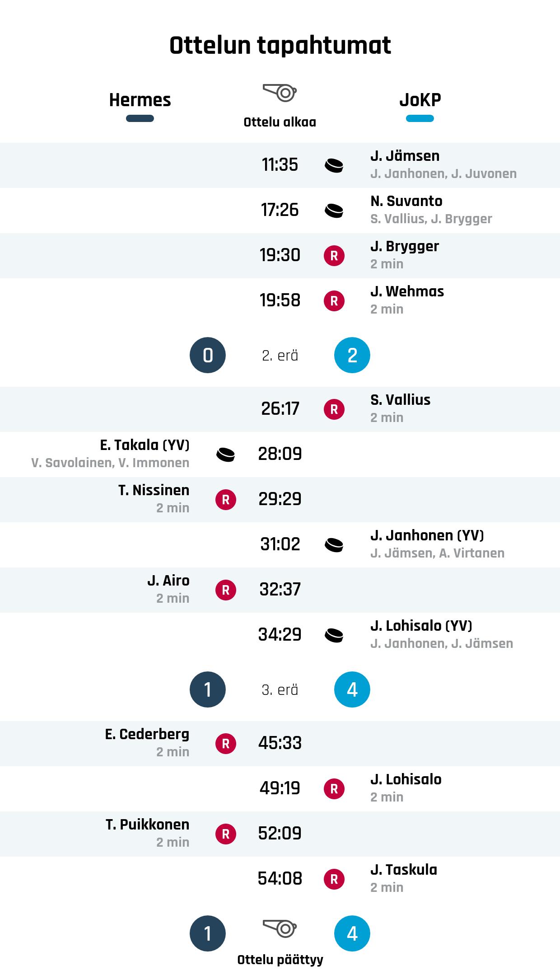Click the puck icon at 34:29
Image resolution: width=560 pixels, height=975 pixels.
coord(334,635)
